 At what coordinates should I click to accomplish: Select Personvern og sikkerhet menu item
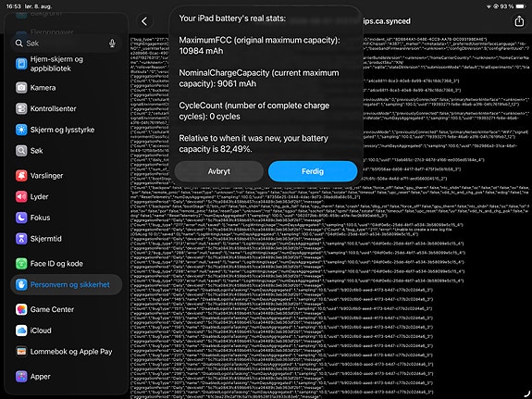pos(67,284)
